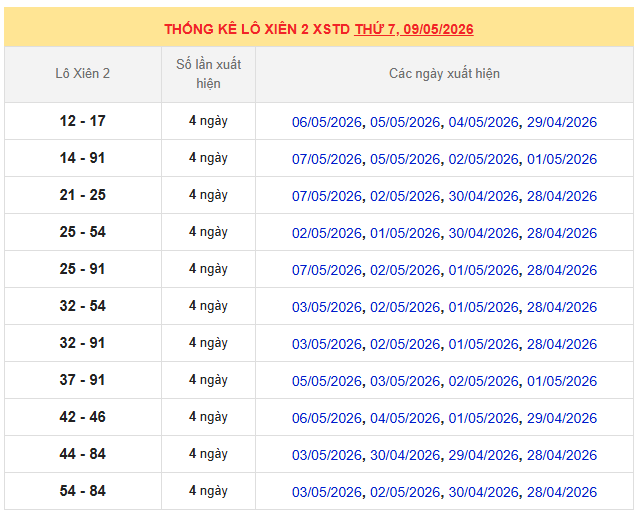Select the pair cell 12 - 17
638x519 pixels.
[83, 121]
